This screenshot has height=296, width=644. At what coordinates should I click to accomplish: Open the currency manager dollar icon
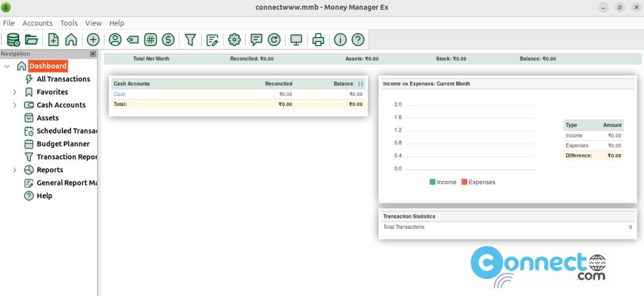(168, 39)
